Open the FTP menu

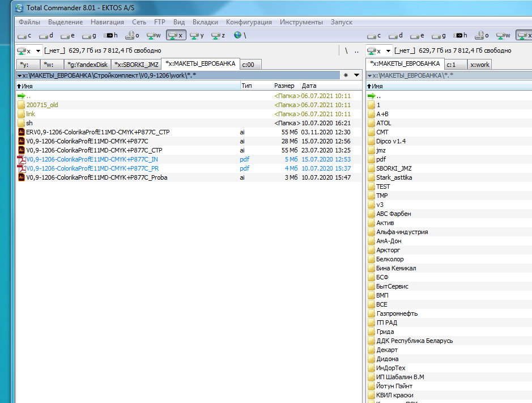pos(159,22)
